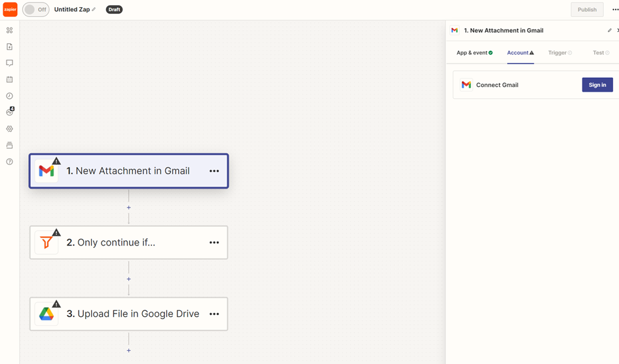Click the filter funnel icon on step 2
Image resolution: width=619 pixels, height=364 pixels.
(x=47, y=242)
